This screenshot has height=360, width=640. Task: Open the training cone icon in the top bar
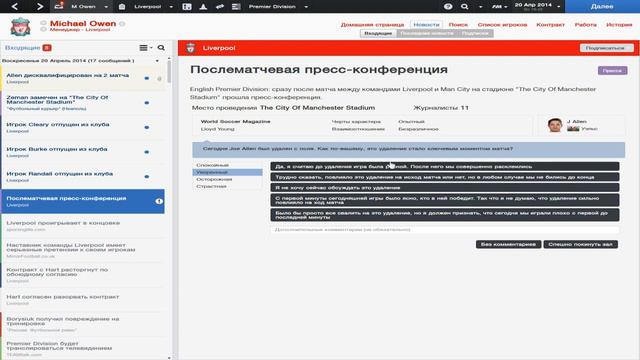point(203,7)
